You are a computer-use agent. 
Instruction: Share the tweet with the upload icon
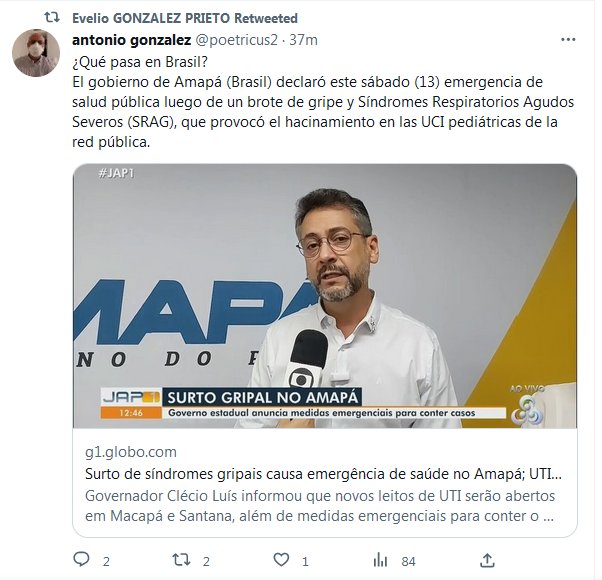click(x=487, y=560)
